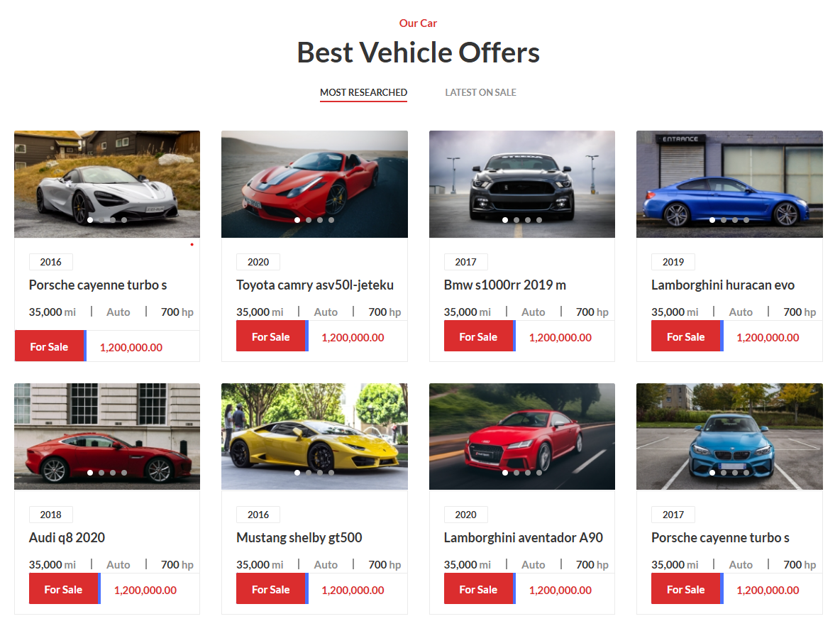Click the 2019 year badge on Lamborghini card
Screen dimensions: 840x631
point(673,262)
